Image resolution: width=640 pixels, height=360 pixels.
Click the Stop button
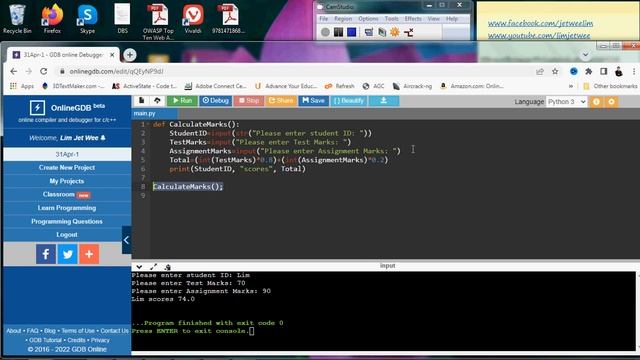(x=249, y=101)
